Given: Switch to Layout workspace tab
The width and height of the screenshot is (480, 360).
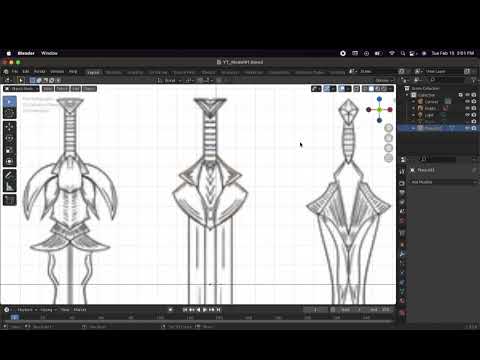Looking at the screenshot, I should (93, 72).
